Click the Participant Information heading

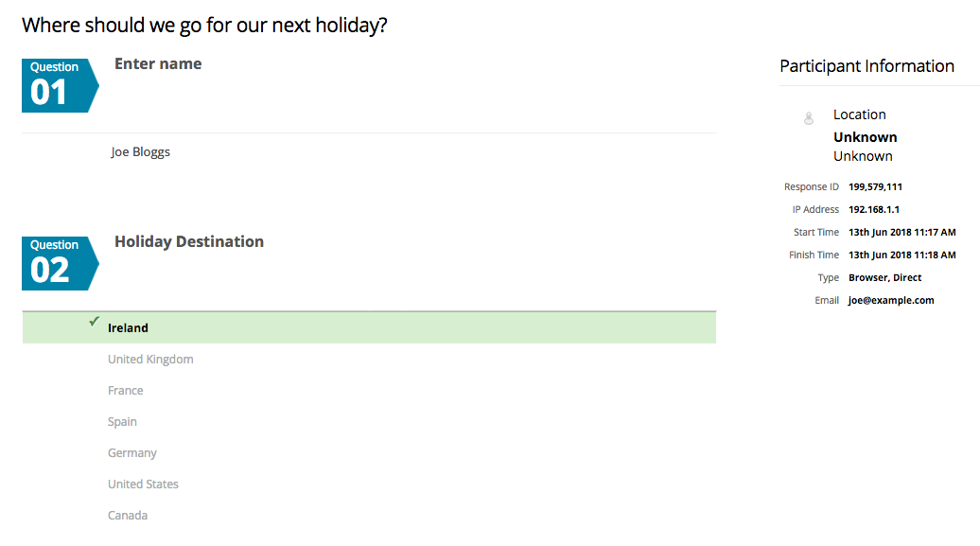point(866,66)
